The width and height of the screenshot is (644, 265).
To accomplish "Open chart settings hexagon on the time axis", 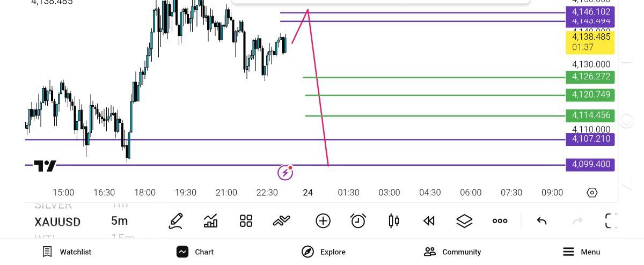I will (592, 193).
